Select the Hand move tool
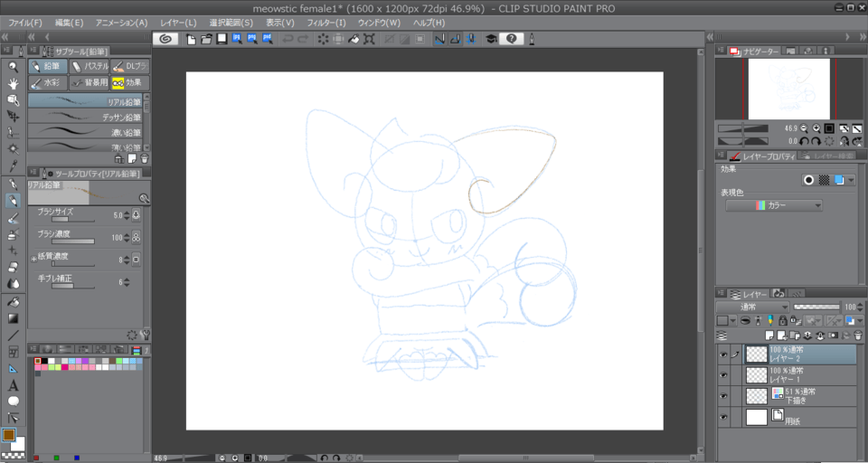The image size is (868, 463). tap(14, 83)
